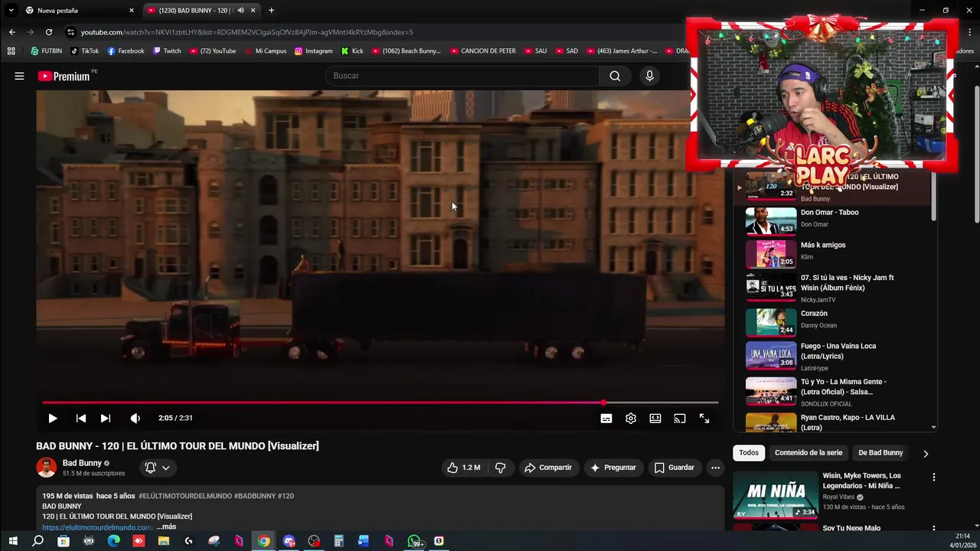
Task: Open Bad Bunny channel avatar
Action: pos(47,468)
